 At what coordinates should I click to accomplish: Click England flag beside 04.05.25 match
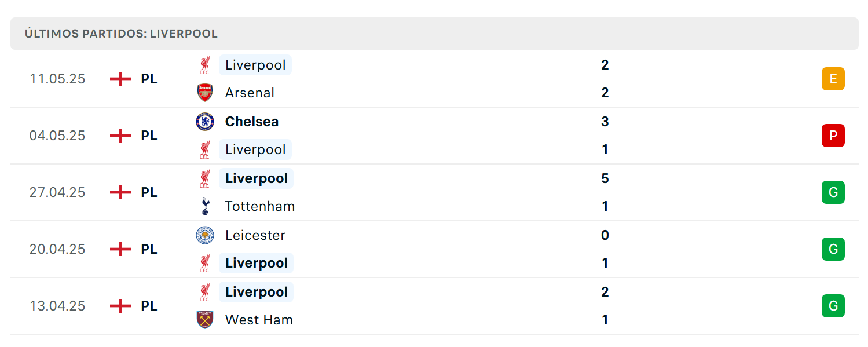tap(120, 136)
